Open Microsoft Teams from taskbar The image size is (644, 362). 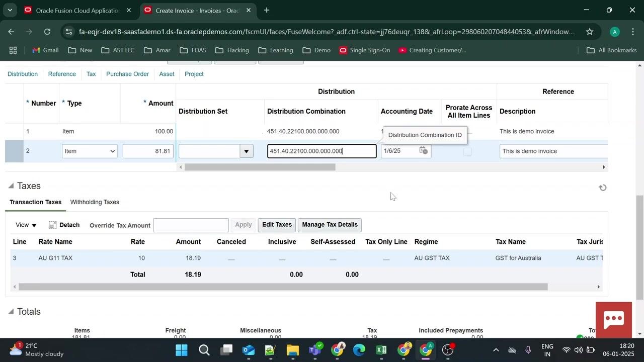[x=315, y=350]
